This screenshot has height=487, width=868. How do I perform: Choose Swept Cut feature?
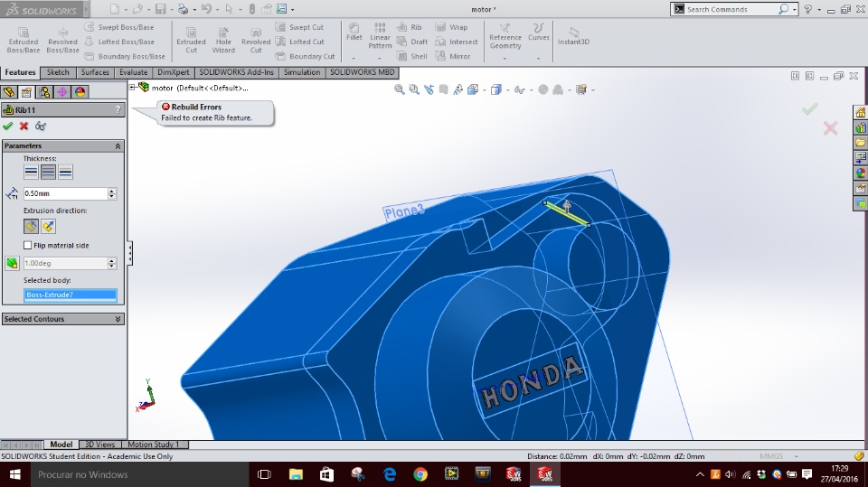299,27
